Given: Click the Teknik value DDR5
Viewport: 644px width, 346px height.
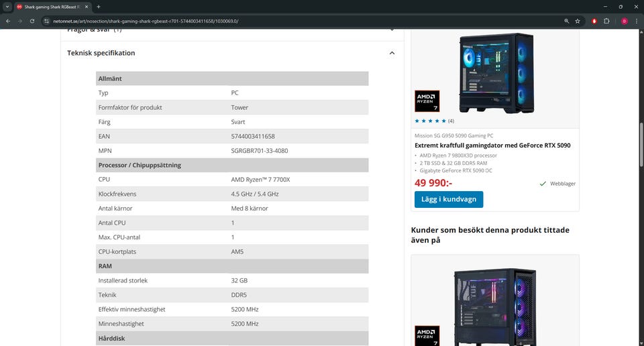Looking at the screenshot, I should pyautogui.click(x=239, y=295).
